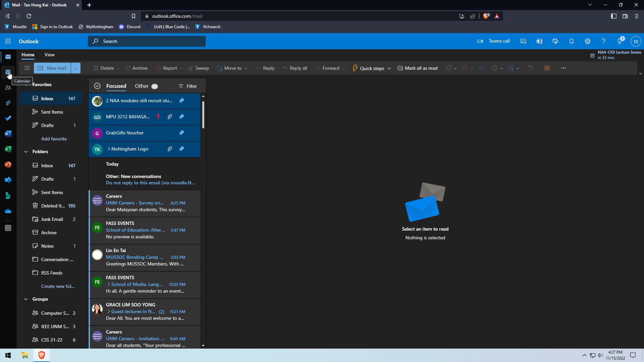644x362 pixels.
Task: Click the Undo toolbar icon
Action: click(531, 68)
